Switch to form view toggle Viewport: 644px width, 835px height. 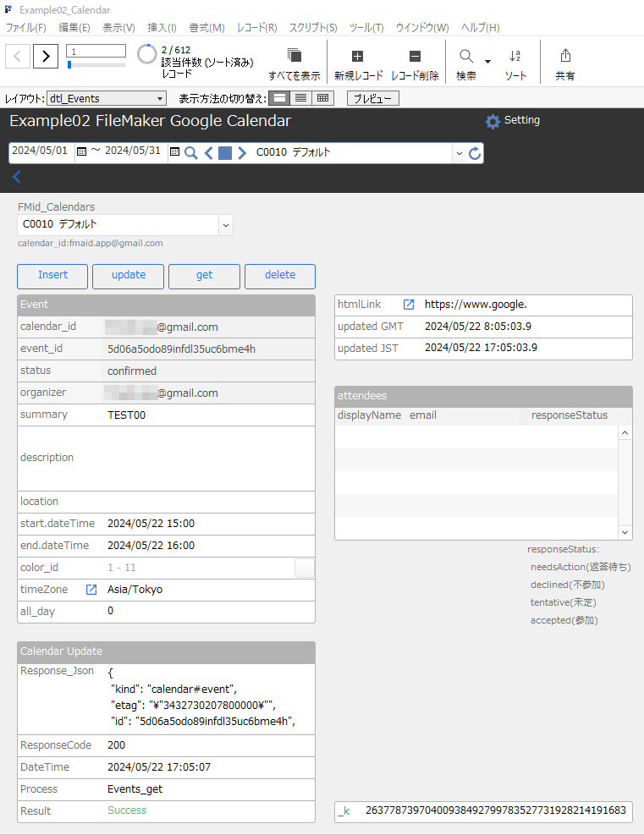click(x=279, y=98)
